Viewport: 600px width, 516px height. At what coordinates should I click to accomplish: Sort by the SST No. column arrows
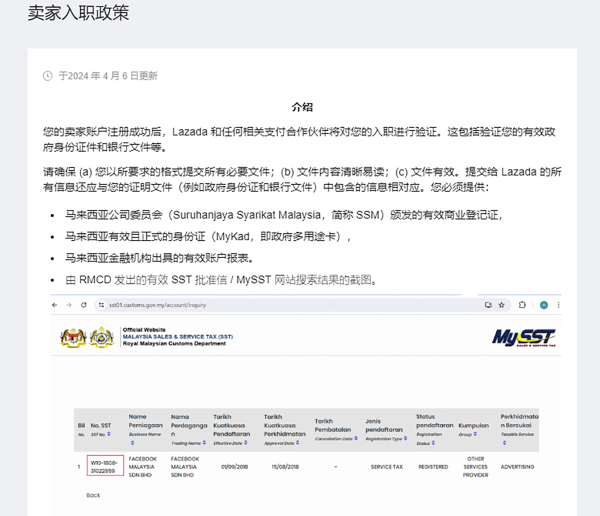point(109,434)
